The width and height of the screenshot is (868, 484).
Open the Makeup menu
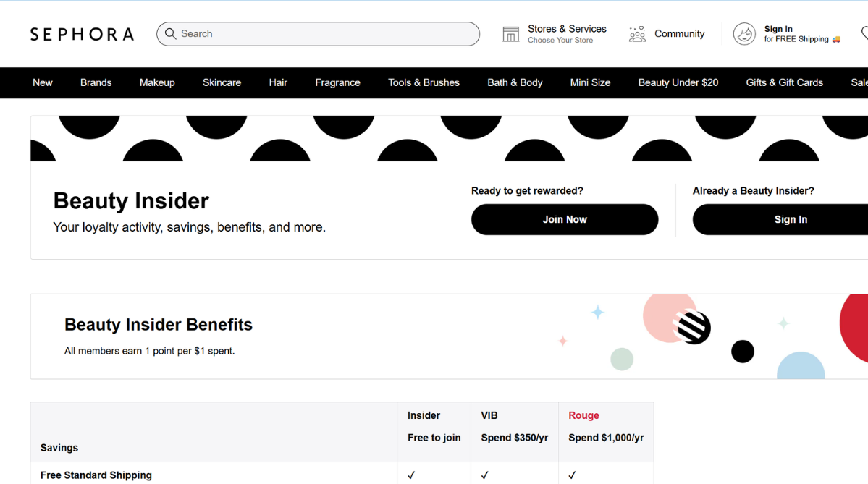pos(157,82)
